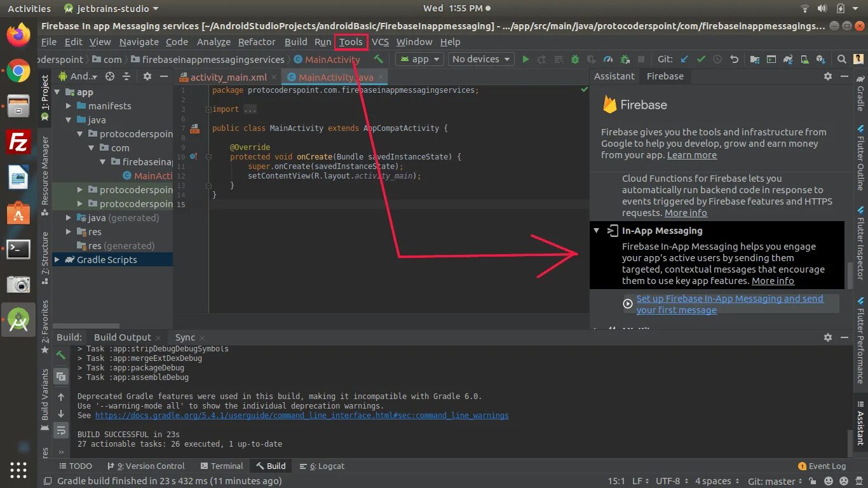Open the Refactor menu
Screen dimensions: 868x488
257,42
